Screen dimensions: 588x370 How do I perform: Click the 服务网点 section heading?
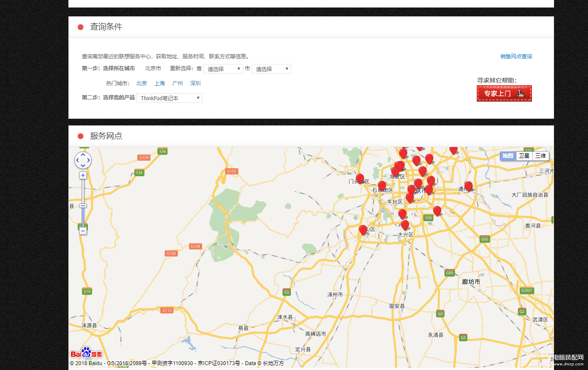(x=106, y=136)
